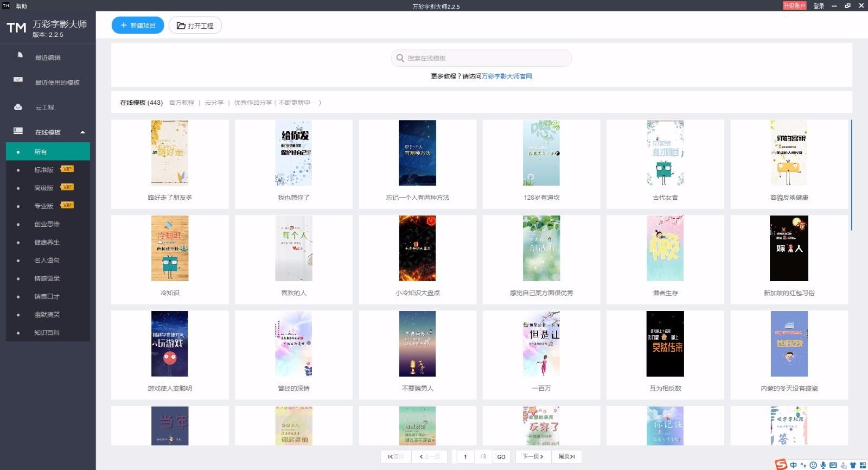This screenshot has width=868, height=470.
Task: Open the 优秀作品分享 tab
Action: pyautogui.click(x=277, y=103)
